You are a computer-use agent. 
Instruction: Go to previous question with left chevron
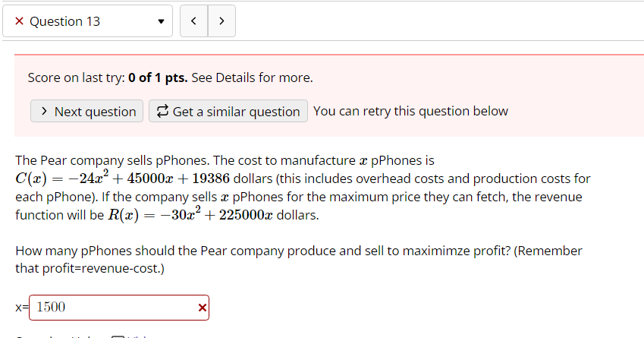pyautogui.click(x=194, y=21)
